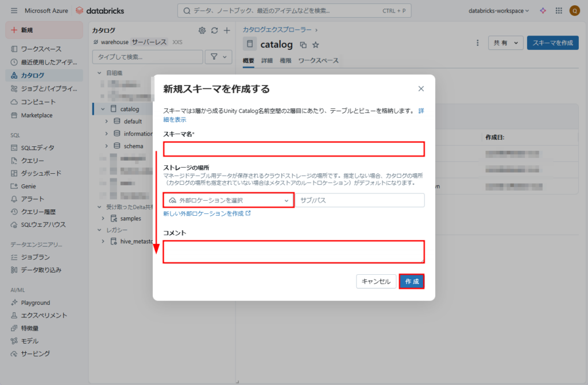Image resolution: width=588 pixels, height=385 pixels.
Task: Open Genie in the sidebar
Action: click(x=44, y=186)
